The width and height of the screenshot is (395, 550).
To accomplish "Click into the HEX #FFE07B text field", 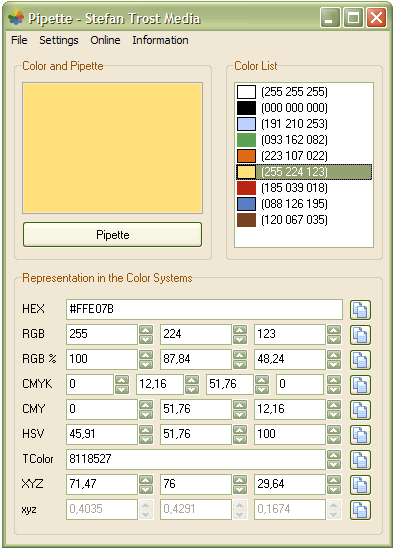I will (x=204, y=309).
